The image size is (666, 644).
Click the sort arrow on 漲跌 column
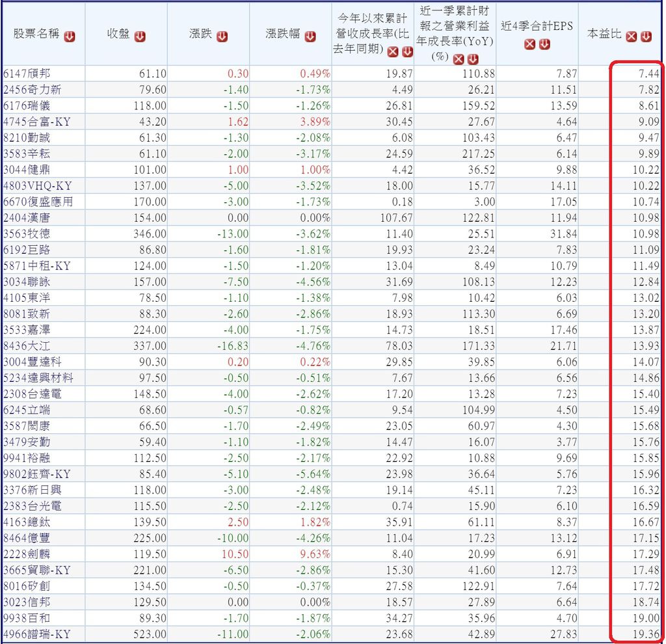click(x=222, y=36)
